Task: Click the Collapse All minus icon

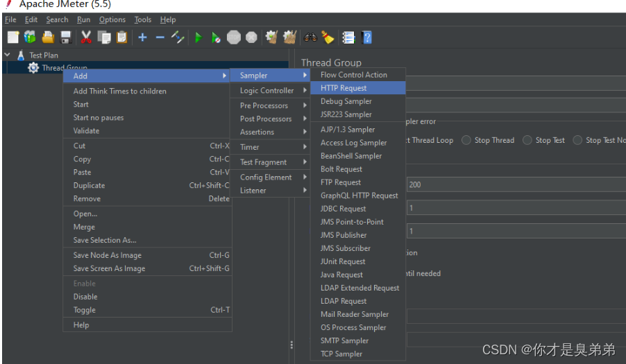Action: pos(160,37)
